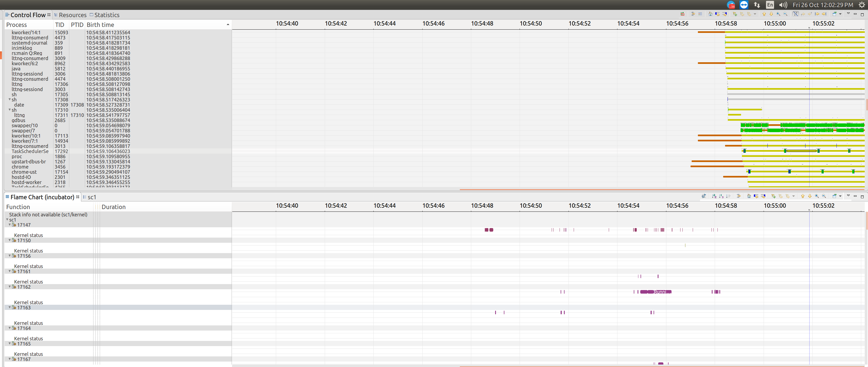868x367 pixels.
Task: Select next process in Control Flow toolbar
Action: coord(771,14)
